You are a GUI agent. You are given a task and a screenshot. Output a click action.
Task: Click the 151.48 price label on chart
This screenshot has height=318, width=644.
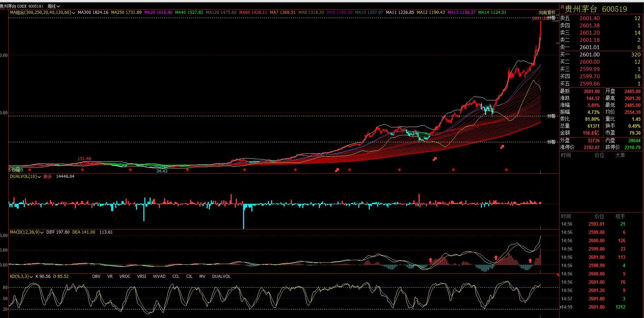point(84,159)
